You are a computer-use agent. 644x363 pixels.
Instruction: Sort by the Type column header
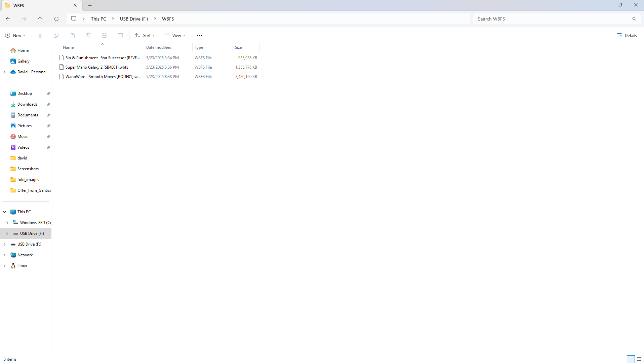click(199, 47)
